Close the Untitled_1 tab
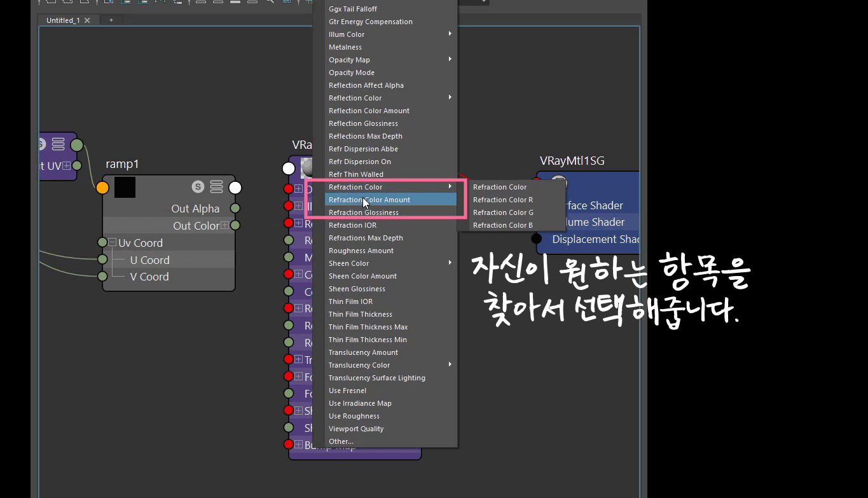 (x=87, y=20)
